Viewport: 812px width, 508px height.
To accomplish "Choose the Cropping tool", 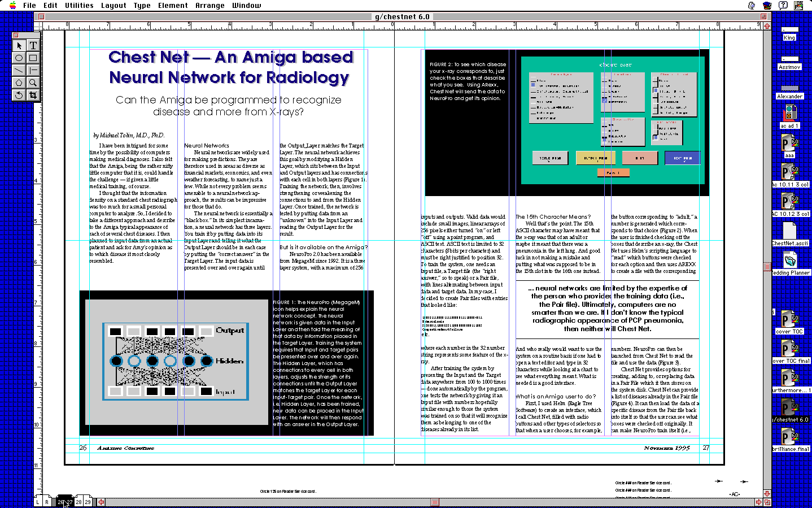I will (33, 95).
